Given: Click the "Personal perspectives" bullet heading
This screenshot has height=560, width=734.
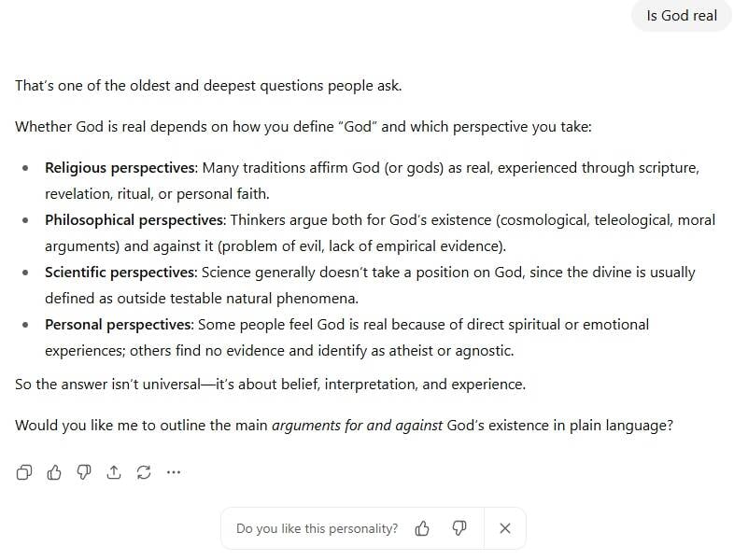Looking at the screenshot, I should (119, 325).
